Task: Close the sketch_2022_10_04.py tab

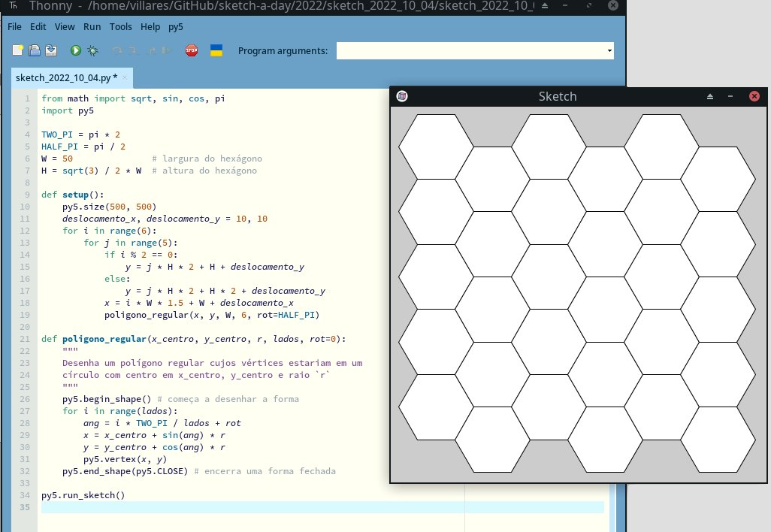Action: click(x=125, y=77)
